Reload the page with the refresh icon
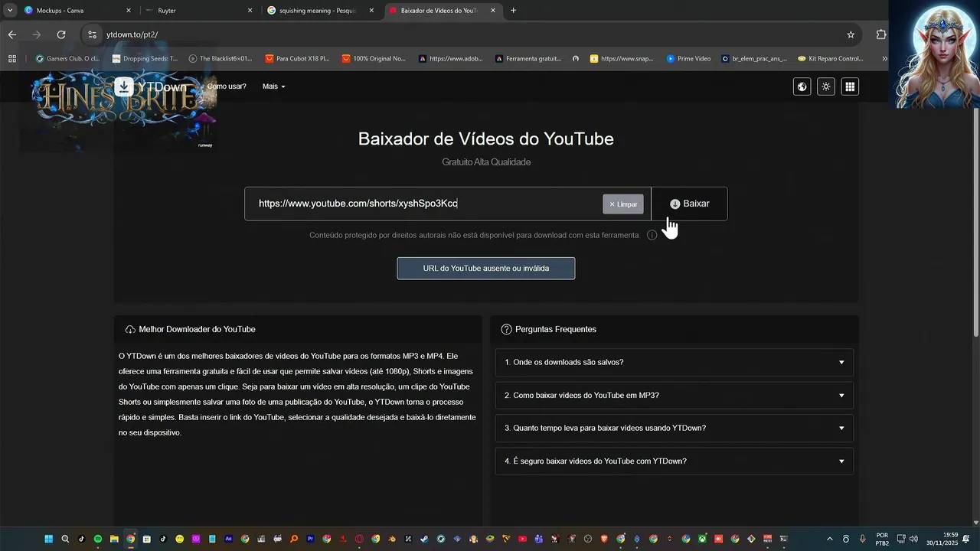The width and height of the screenshot is (980, 551). [x=61, y=34]
